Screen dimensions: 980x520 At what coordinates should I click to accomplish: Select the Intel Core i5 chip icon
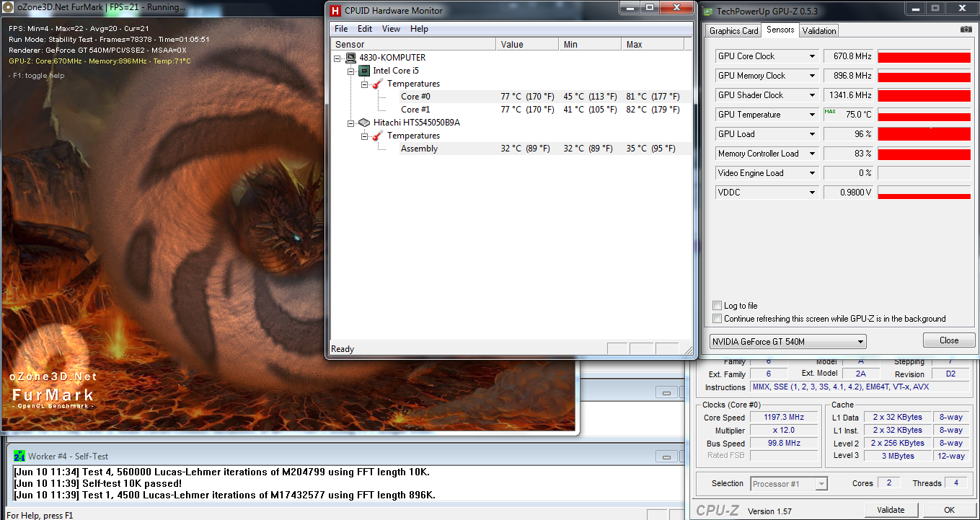[x=364, y=71]
